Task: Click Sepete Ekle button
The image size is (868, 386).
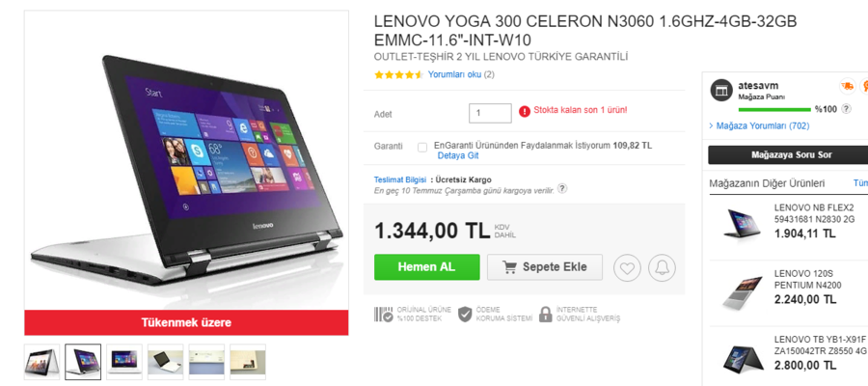Action: click(544, 267)
